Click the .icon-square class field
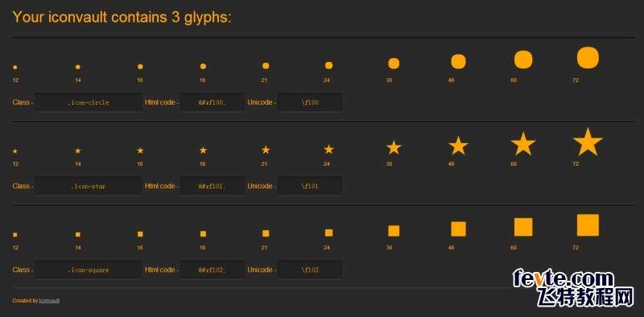 point(89,270)
